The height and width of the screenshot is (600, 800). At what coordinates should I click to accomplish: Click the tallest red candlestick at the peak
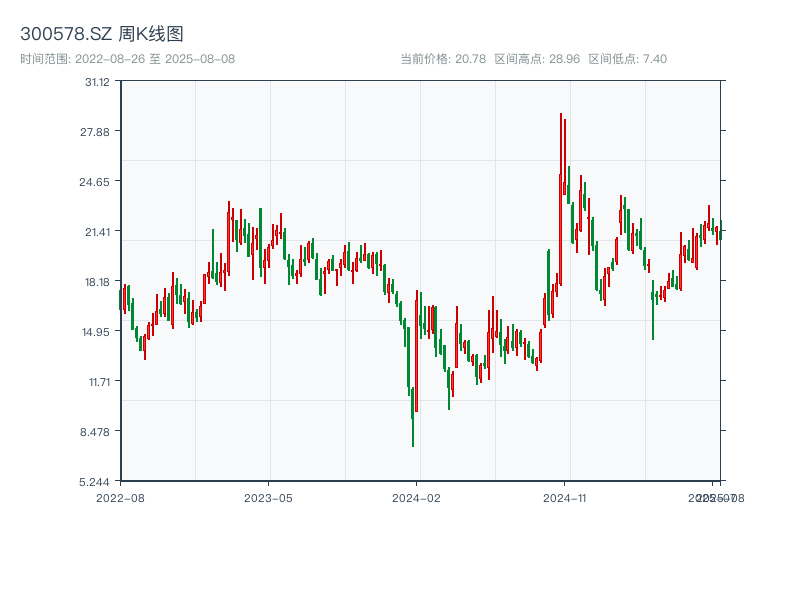tap(561, 200)
